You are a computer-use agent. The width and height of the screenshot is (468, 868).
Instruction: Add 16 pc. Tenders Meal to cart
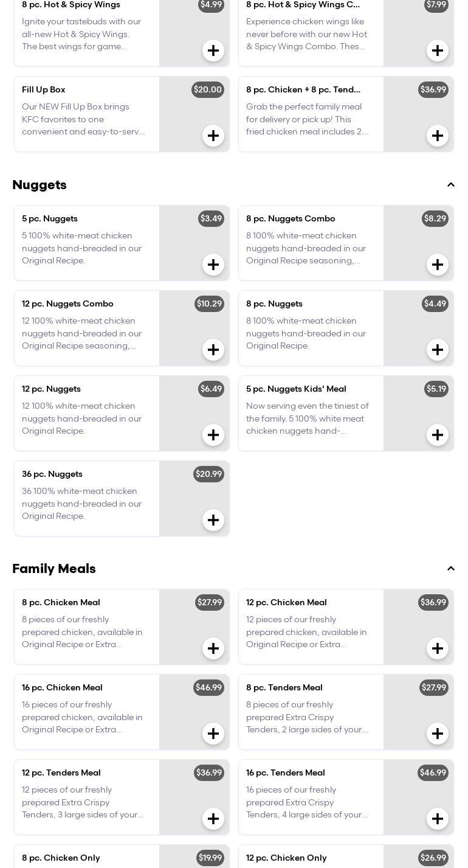point(438,819)
